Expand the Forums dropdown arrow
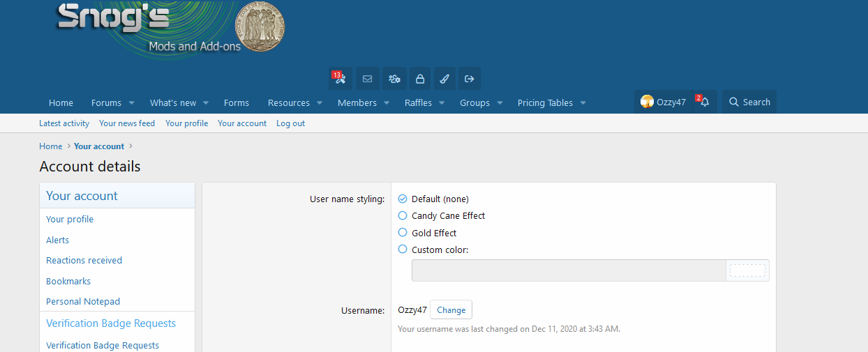The width and height of the screenshot is (868, 352). pos(131,103)
